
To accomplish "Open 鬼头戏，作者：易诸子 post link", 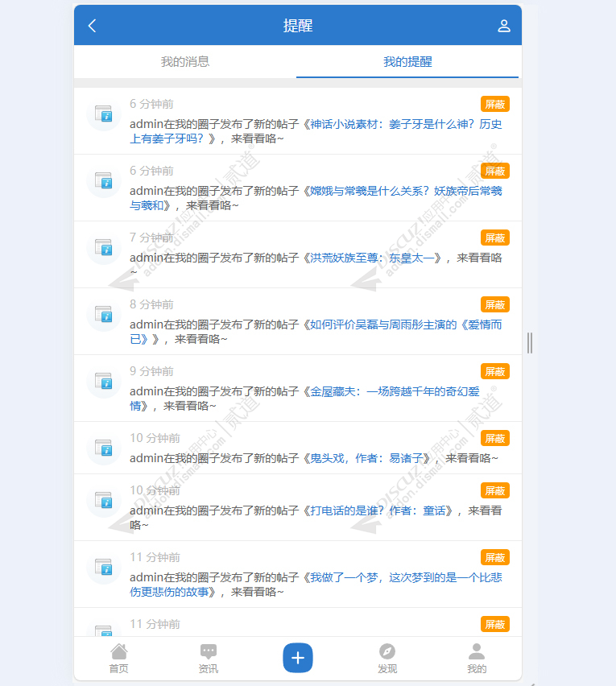I will 366,458.
